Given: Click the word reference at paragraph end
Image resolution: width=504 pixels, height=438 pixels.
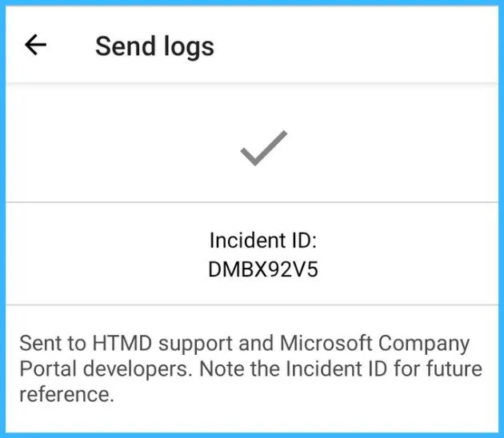Looking at the screenshot, I should (67, 394).
